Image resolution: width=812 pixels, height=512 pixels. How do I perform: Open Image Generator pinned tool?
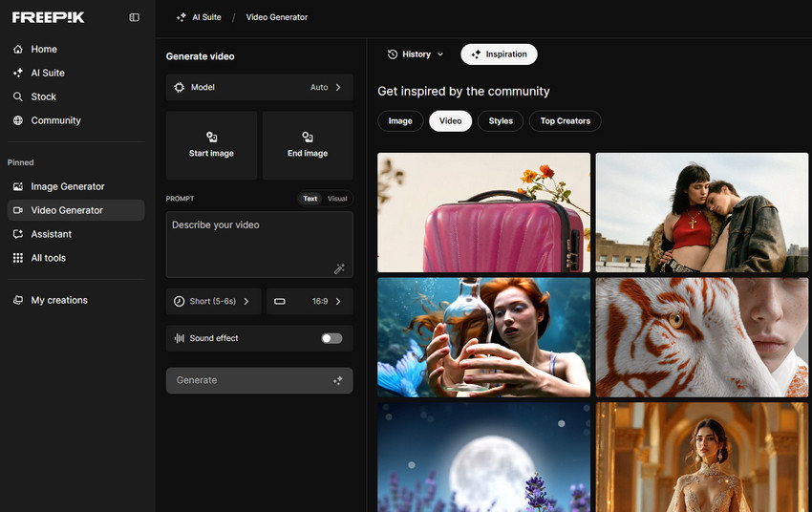point(67,186)
